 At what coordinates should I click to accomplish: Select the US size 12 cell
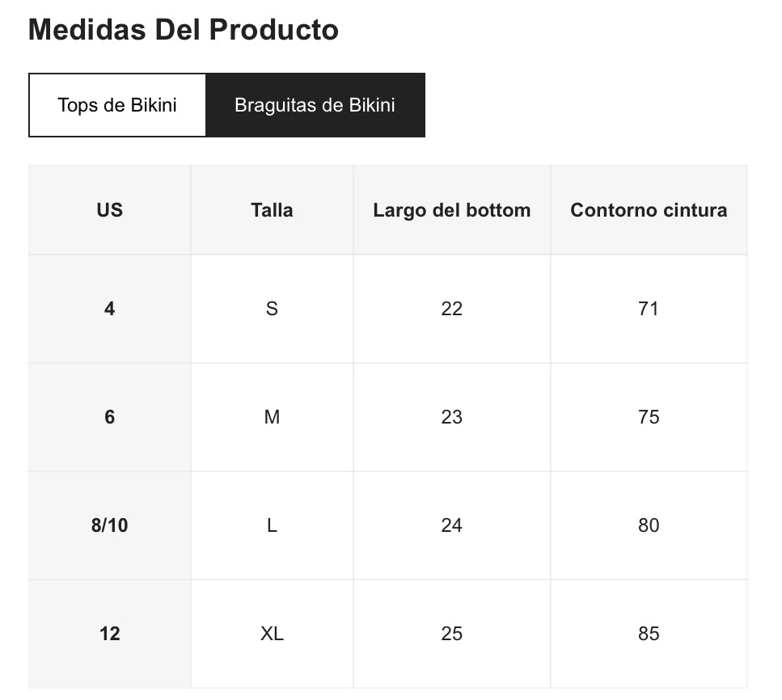click(110, 634)
